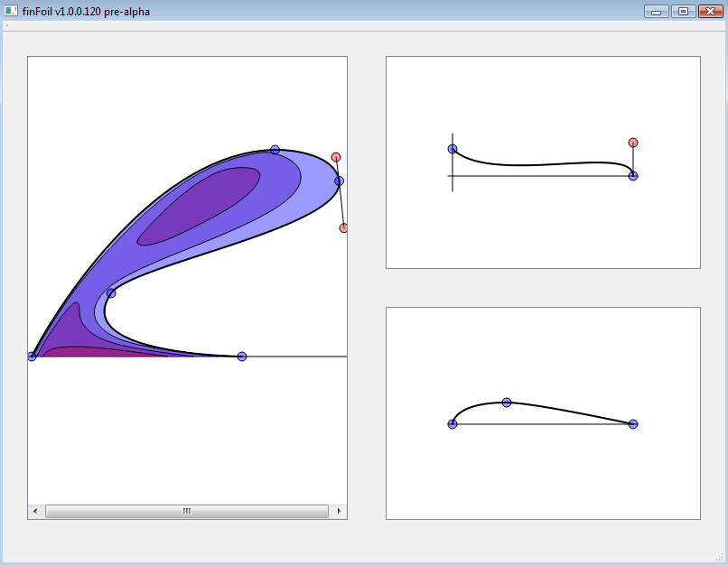Select the blue control point at fin tip
This screenshot has height=565, width=728.
[340, 181]
